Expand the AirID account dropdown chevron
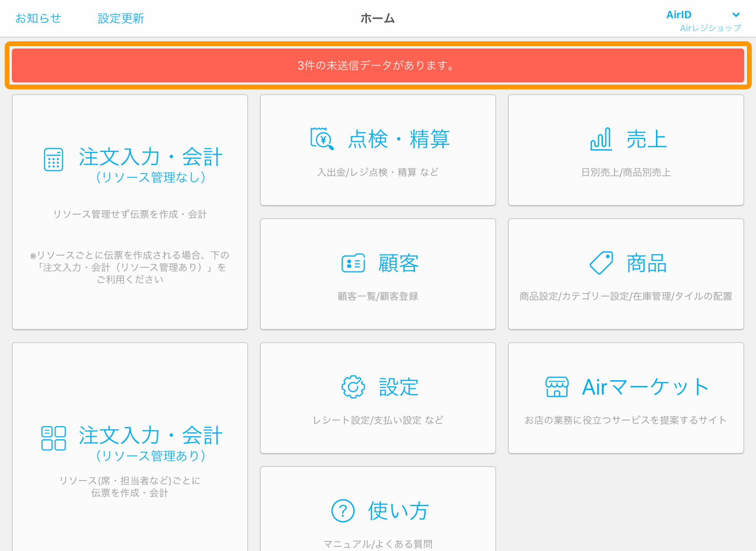The image size is (756, 551). tap(736, 15)
